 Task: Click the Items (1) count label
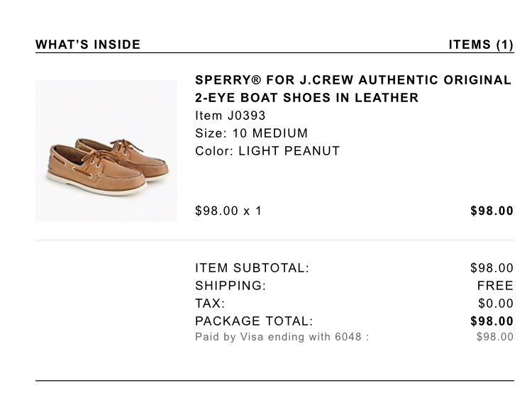(x=481, y=45)
